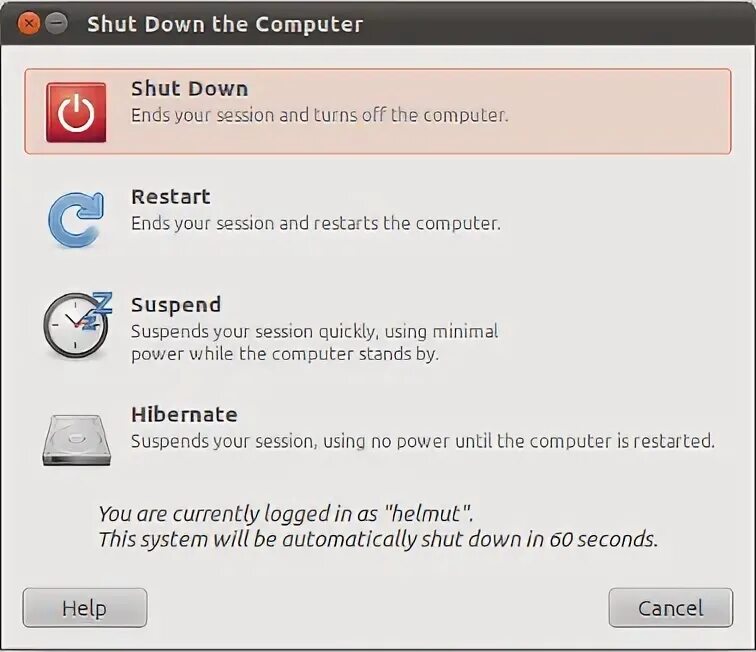Screen dimensions: 756x652
Task: Open Help for the shutdown dialog
Action: click(85, 608)
